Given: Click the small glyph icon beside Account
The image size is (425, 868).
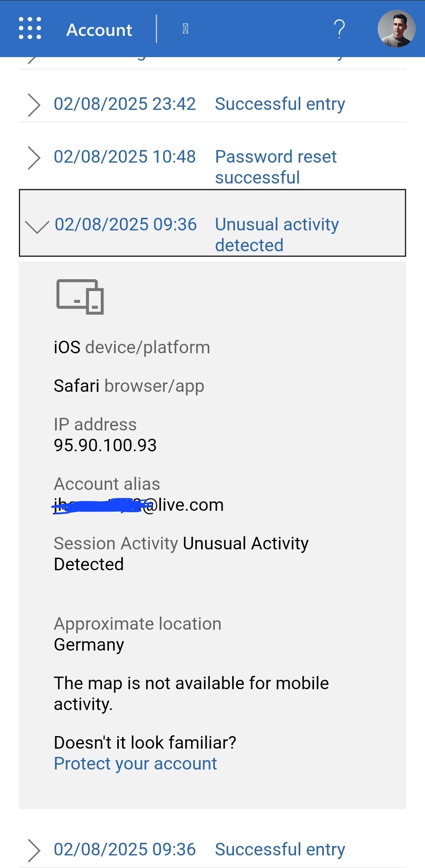Looking at the screenshot, I should (x=185, y=29).
